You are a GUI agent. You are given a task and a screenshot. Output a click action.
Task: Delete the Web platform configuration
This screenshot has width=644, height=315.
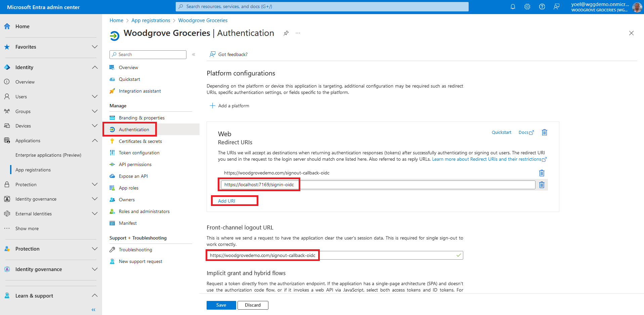[x=544, y=133]
